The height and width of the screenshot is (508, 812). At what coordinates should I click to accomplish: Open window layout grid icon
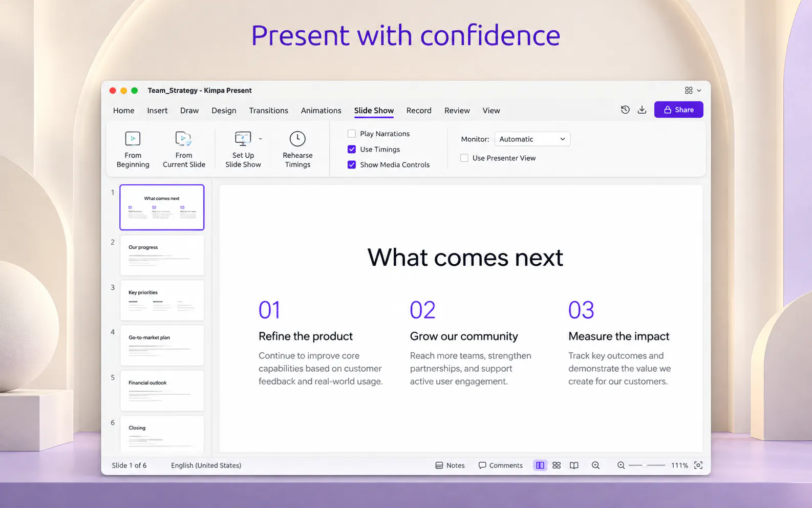(689, 90)
